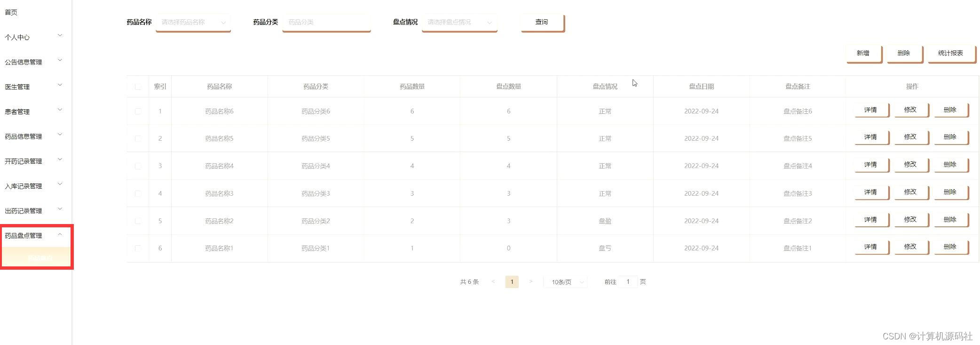
Task: Open the 10条/页 page size dropdown
Action: 565,282
